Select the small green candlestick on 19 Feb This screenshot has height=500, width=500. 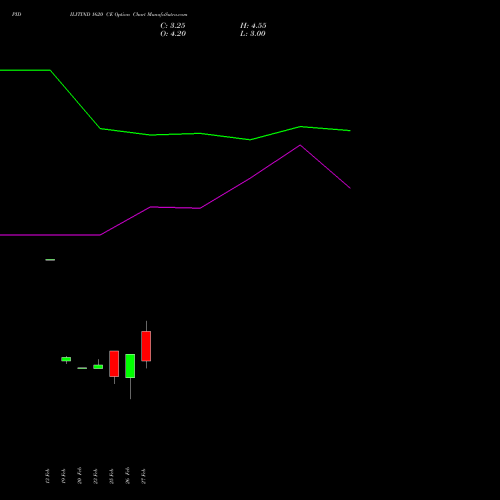point(66,359)
